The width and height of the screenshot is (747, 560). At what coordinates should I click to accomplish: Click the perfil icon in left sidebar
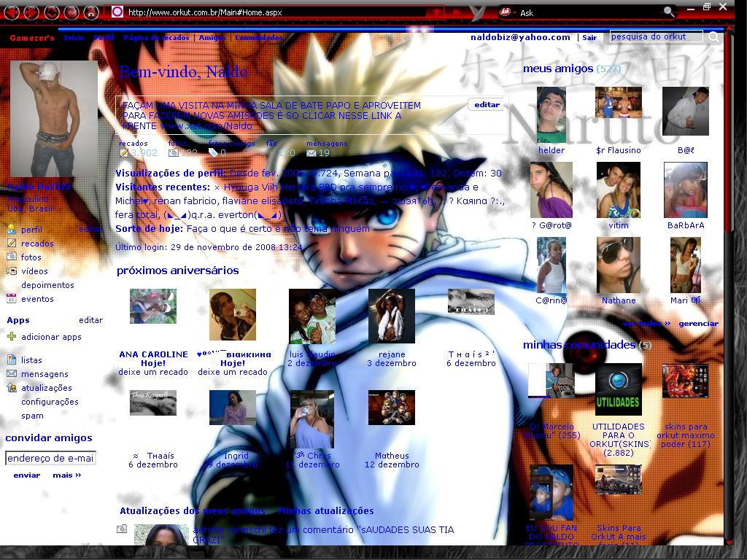(x=12, y=230)
